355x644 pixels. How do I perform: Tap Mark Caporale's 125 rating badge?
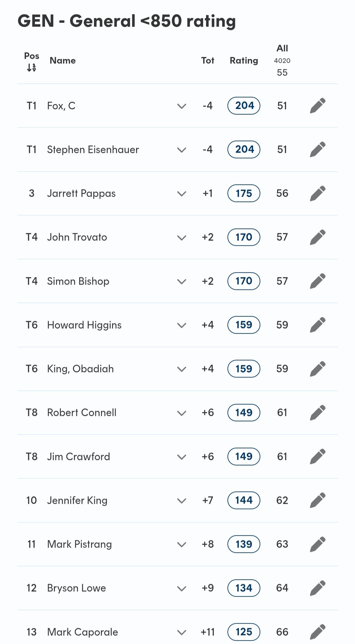(244, 632)
